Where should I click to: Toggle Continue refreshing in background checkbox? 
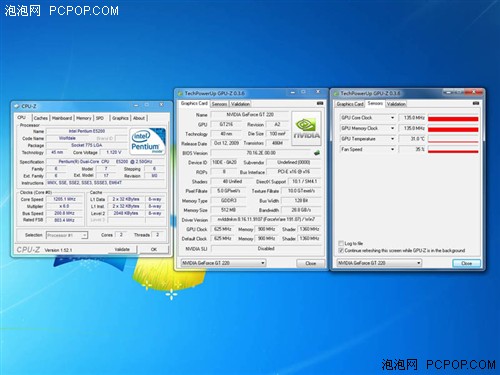[341, 250]
